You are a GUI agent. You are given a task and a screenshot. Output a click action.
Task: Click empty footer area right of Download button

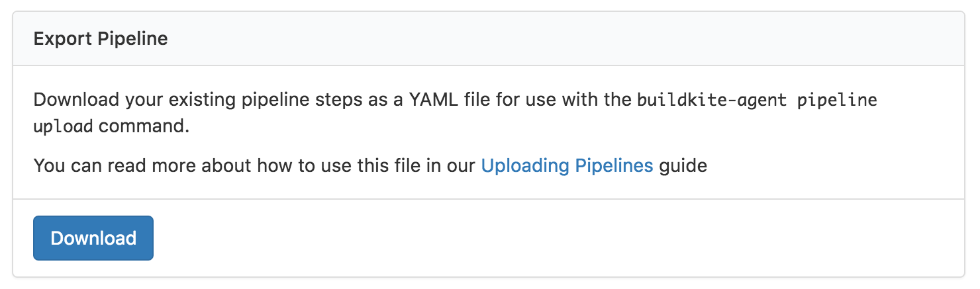530,238
